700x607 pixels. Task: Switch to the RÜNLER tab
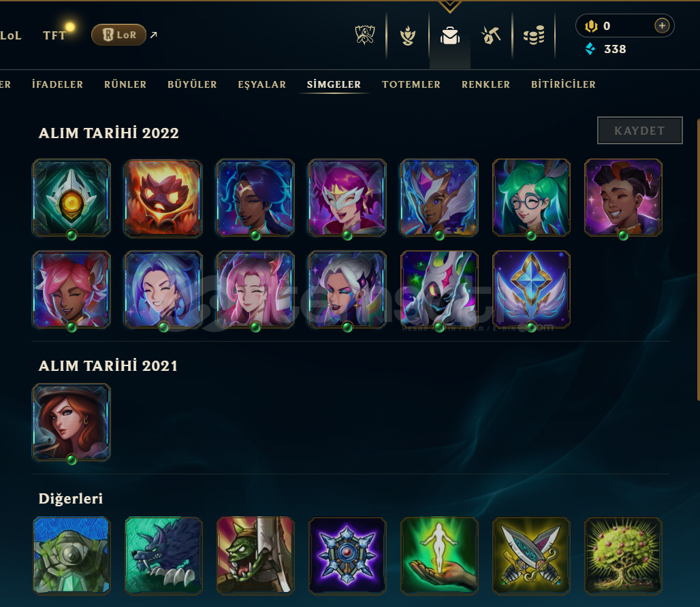125,84
